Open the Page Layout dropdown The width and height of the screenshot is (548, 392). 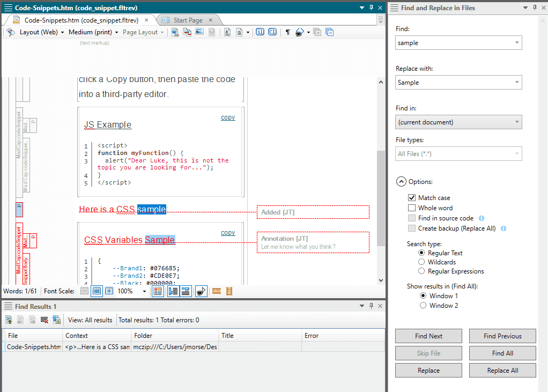coord(143,32)
